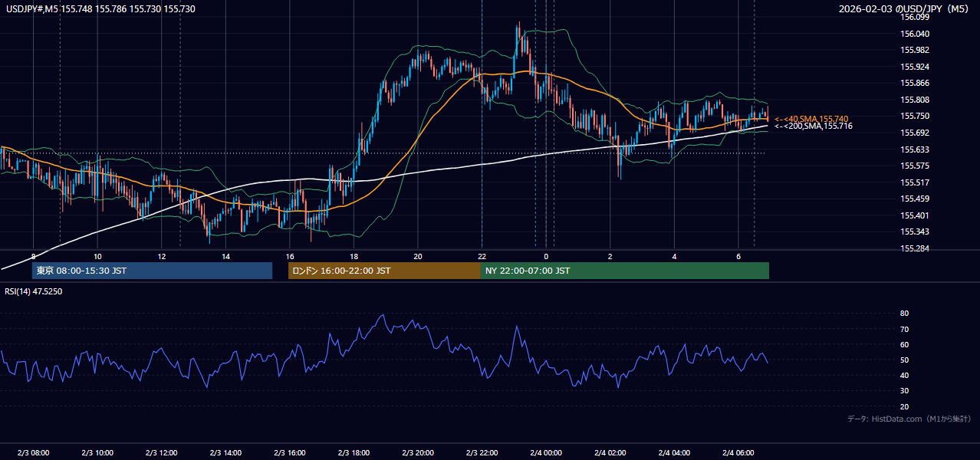Click the bottom date label 2/3 22:00
The height and width of the screenshot is (460, 980).
point(482,452)
